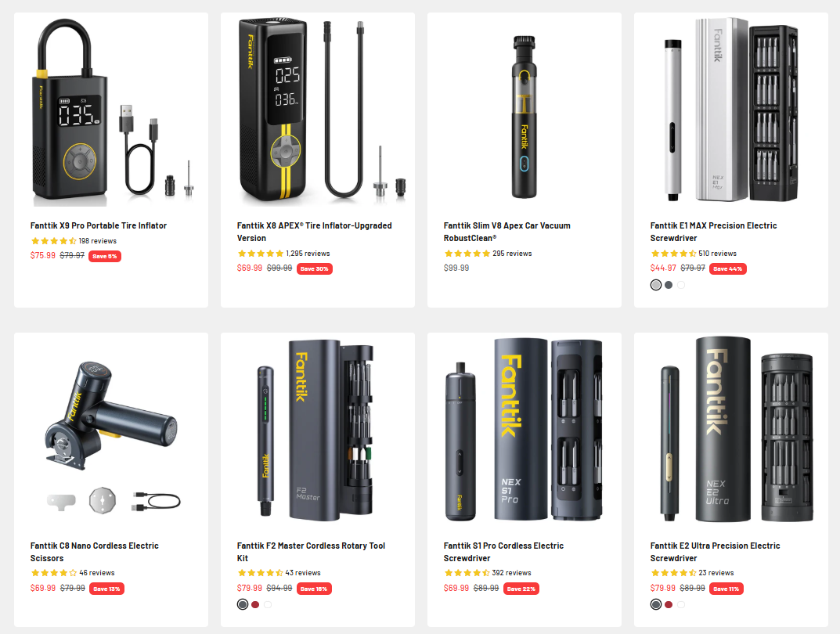Open the Fanttik Slim V8 Apex Car Vacuum link
The image size is (840, 634).
click(507, 232)
